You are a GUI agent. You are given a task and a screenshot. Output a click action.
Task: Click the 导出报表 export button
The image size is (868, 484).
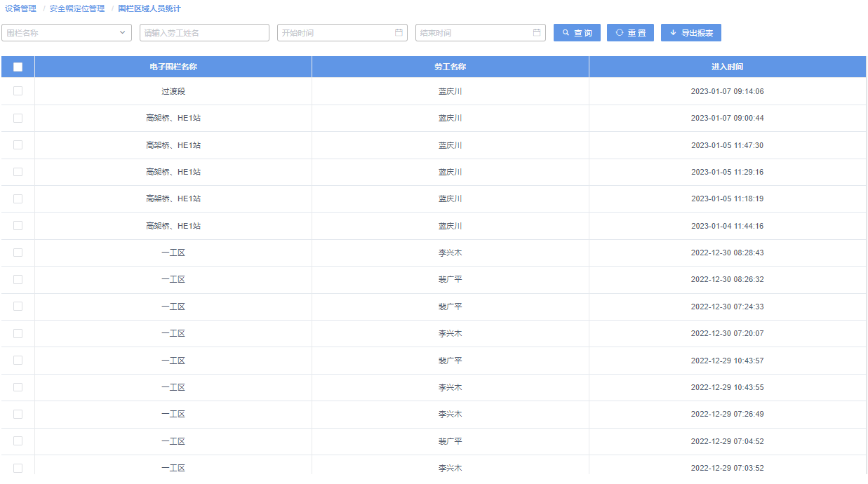(x=691, y=33)
